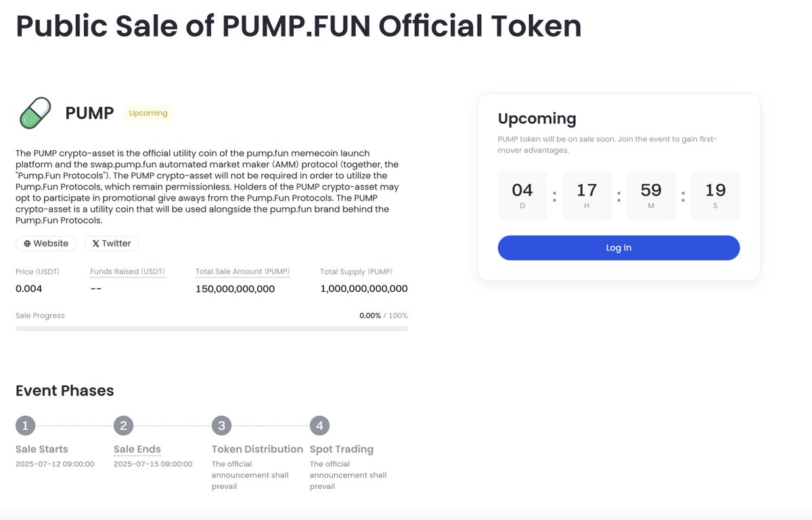Click the yellow Upcoming badge next to PUMP
This screenshot has width=812, height=520.
pyautogui.click(x=147, y=113)
